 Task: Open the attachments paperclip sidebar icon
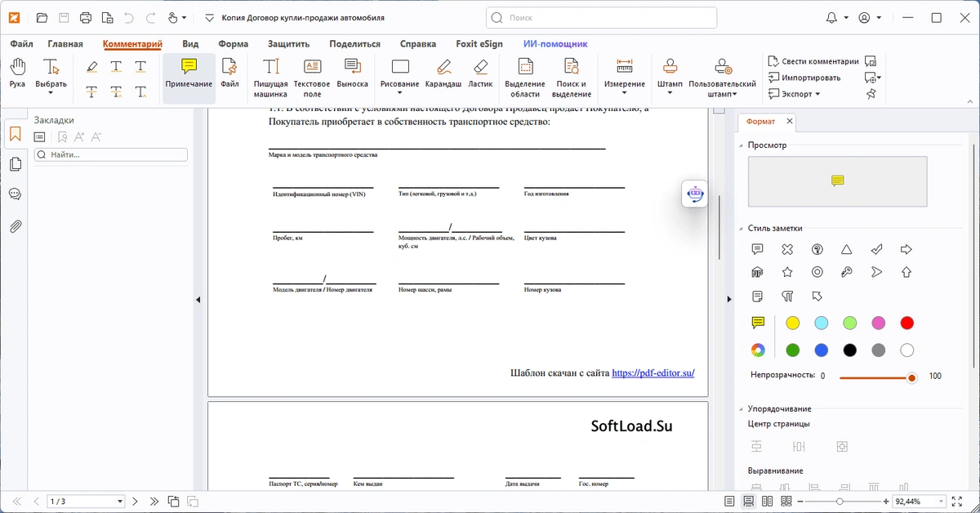point(16,226)
